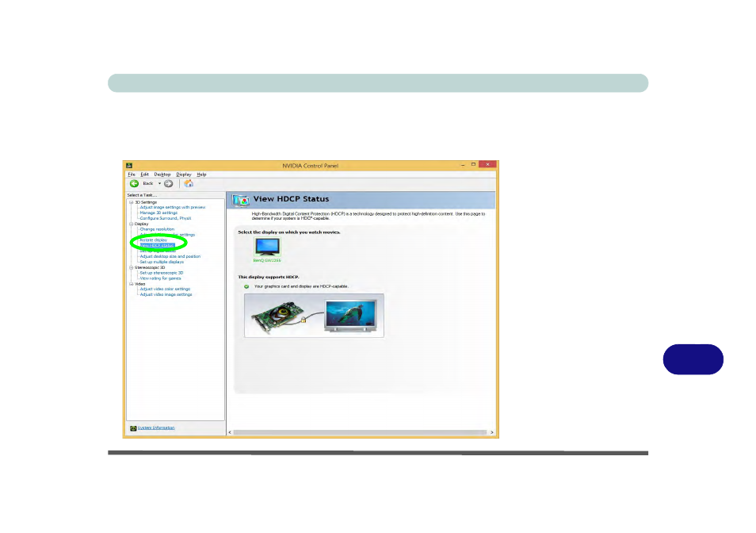756x533 pixels.
Task: Open Adjust video image settings
Action: (x=166, y=295)
